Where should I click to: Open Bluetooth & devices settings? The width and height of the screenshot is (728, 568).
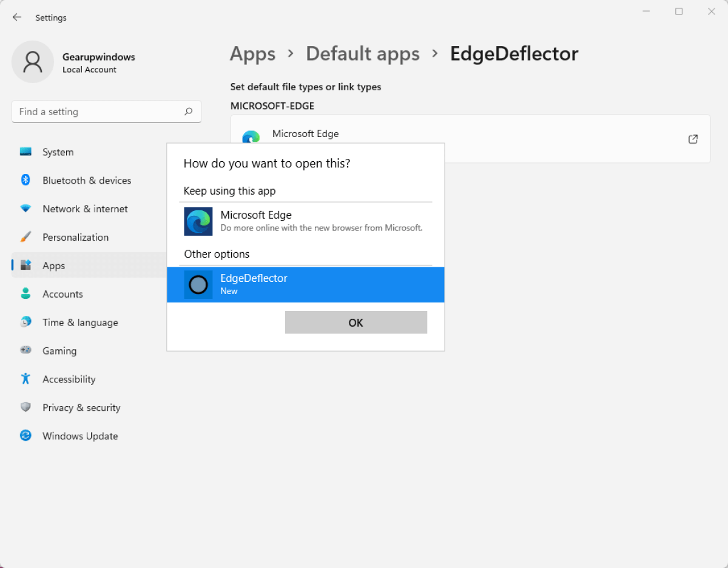point(88,181)
